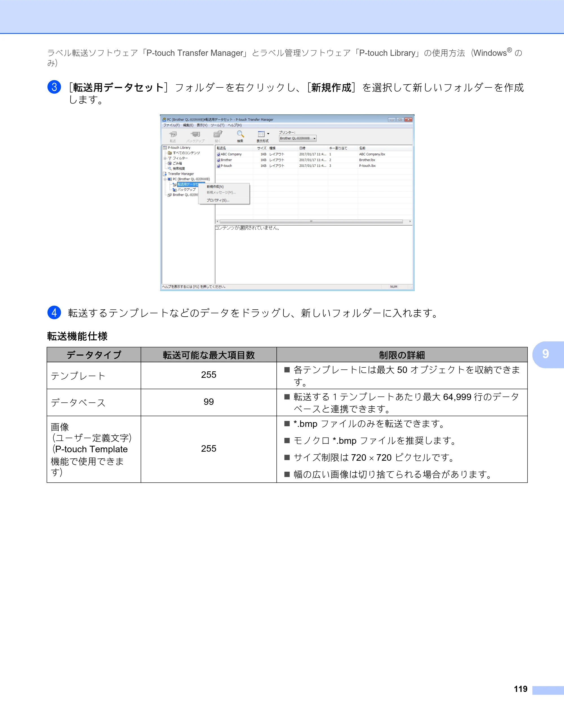
Task: Click the 検索 (Search) magnifier icon
Action: (x=240, y=134)
